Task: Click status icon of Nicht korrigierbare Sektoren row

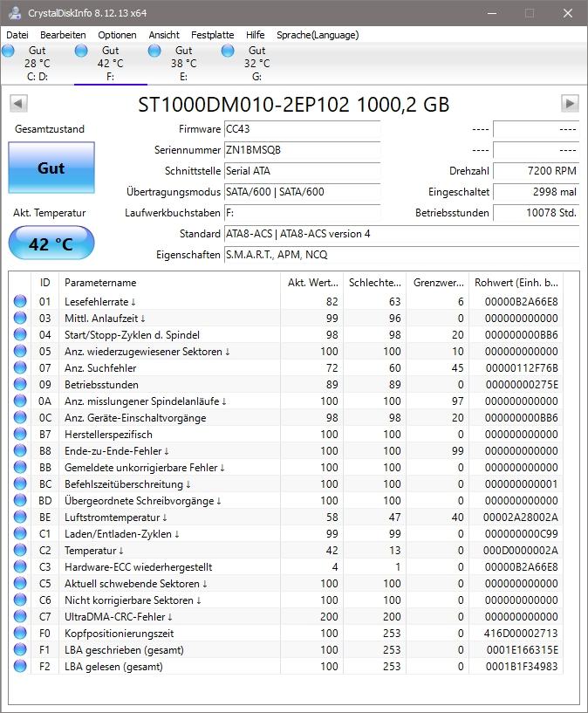Action: coord(20,600)
